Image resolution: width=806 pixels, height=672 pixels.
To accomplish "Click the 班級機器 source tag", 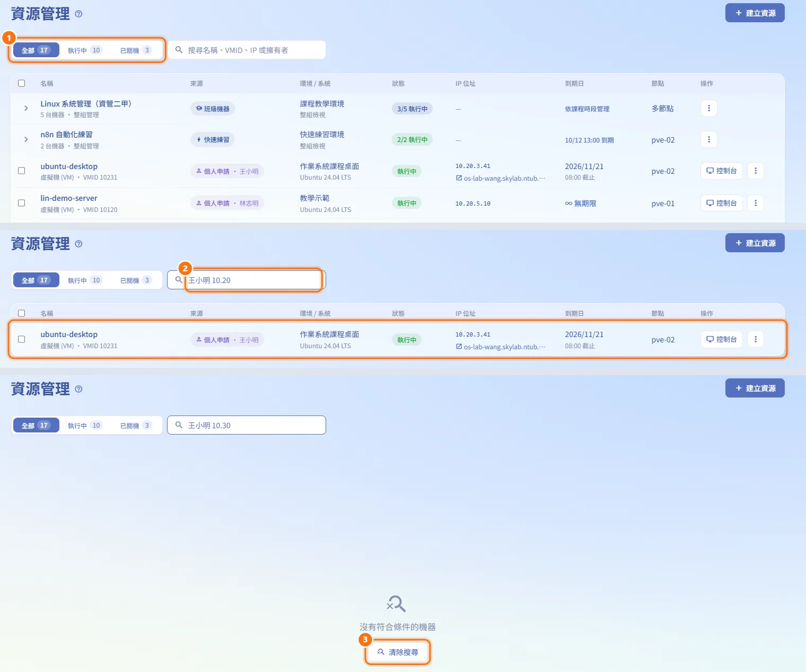I will point(213,109).
